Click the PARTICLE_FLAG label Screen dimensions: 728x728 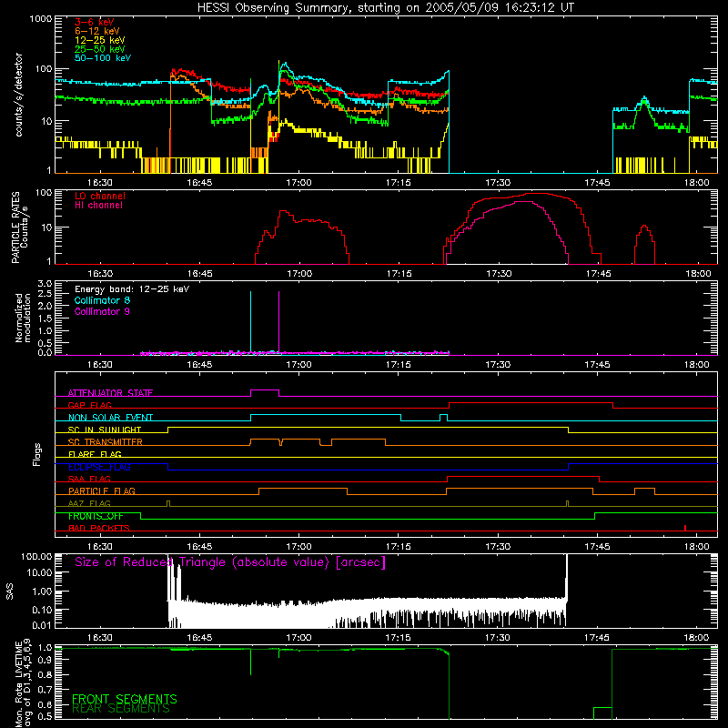(102, 491)
